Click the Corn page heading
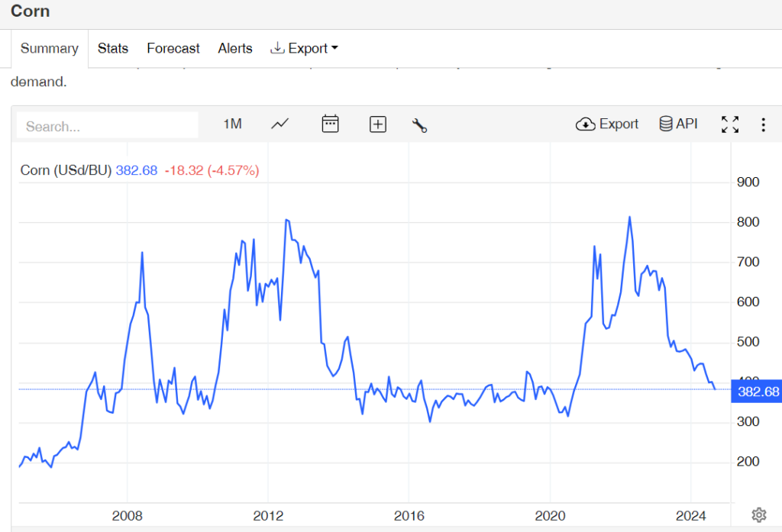This screenshot has height=532, width=782. point(30,11)
